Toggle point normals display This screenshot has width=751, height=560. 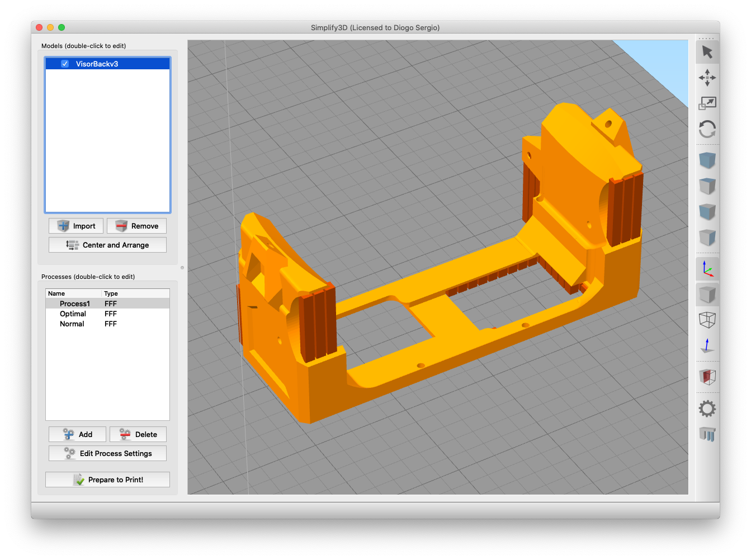tap(707, 346)
